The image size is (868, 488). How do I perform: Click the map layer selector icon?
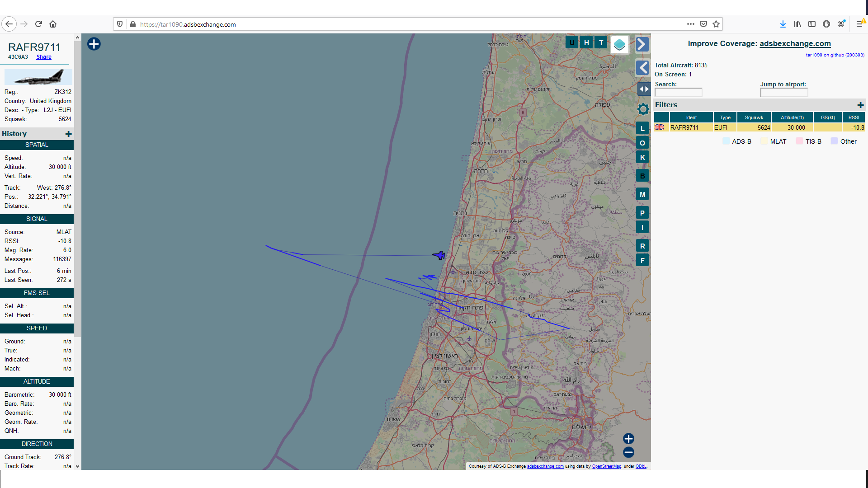pos(619,44)
